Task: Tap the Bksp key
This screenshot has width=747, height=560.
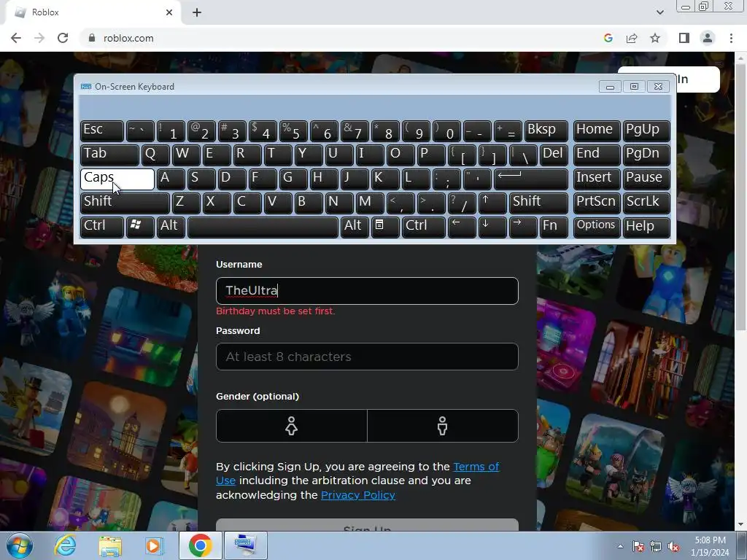Action: point(546,131)
